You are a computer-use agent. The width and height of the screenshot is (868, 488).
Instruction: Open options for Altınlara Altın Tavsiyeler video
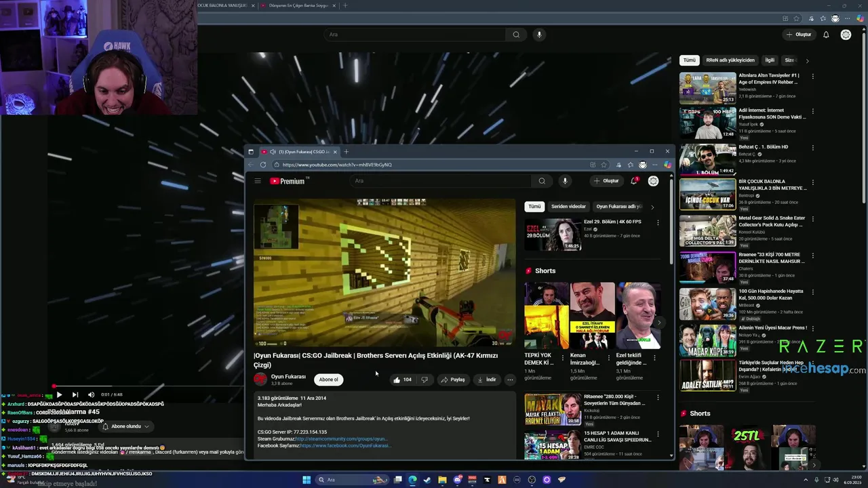click(x=812, y=76)
